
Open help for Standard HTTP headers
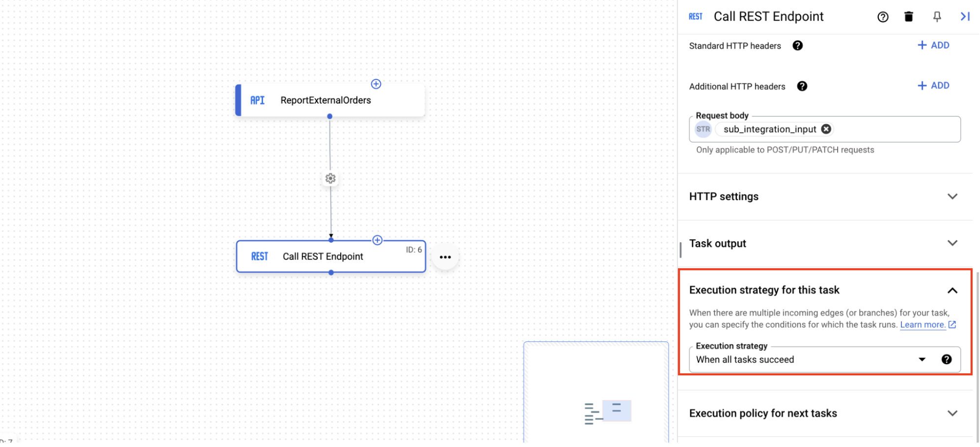(798, 45)
